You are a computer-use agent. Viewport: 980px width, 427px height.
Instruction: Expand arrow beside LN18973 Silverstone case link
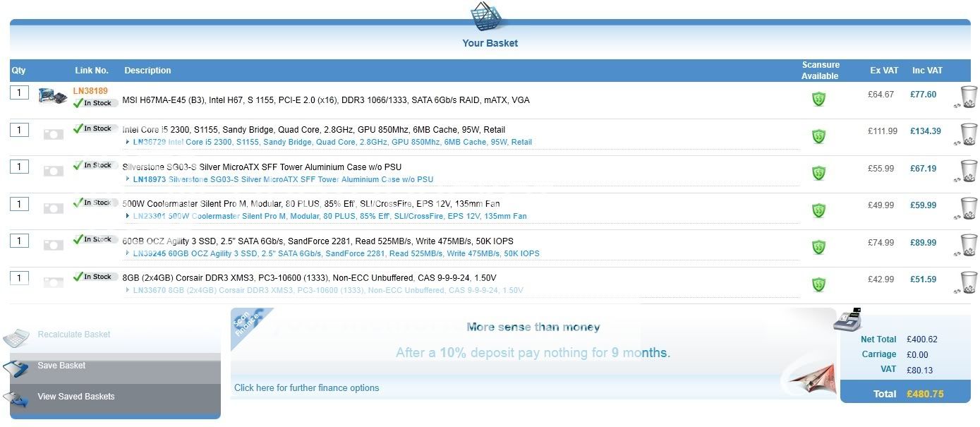coord(127,179)
